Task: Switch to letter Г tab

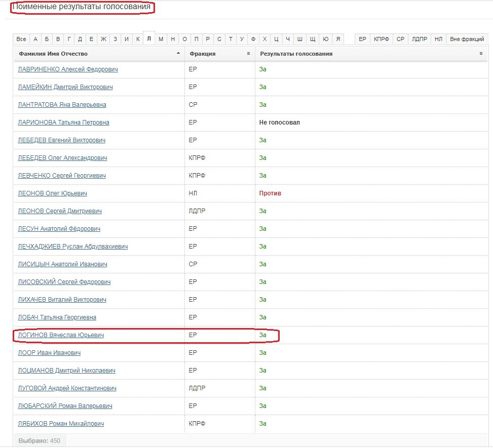Action: 69,39
